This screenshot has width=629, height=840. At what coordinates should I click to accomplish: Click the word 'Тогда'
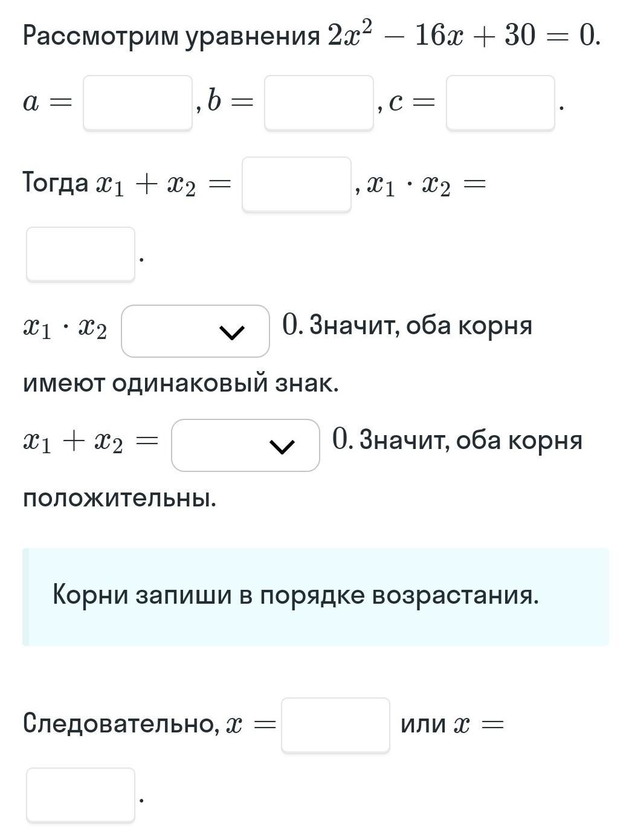(55, 182)
